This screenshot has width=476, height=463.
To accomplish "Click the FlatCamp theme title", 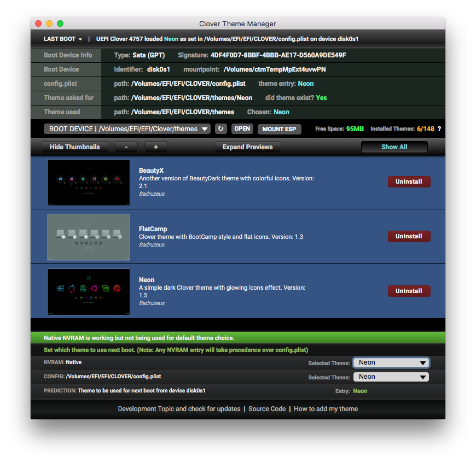I will [x=153, y=229].
